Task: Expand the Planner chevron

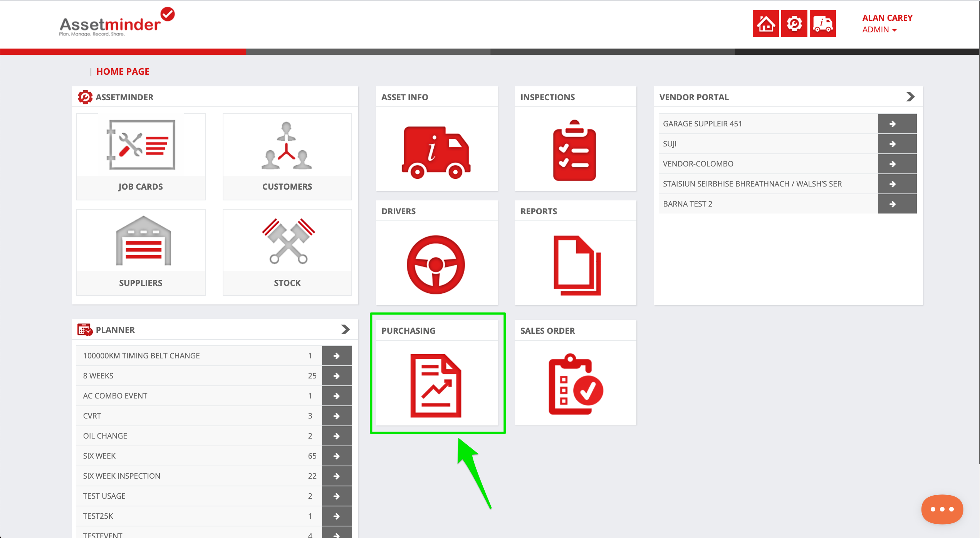Action: [345, 330]
